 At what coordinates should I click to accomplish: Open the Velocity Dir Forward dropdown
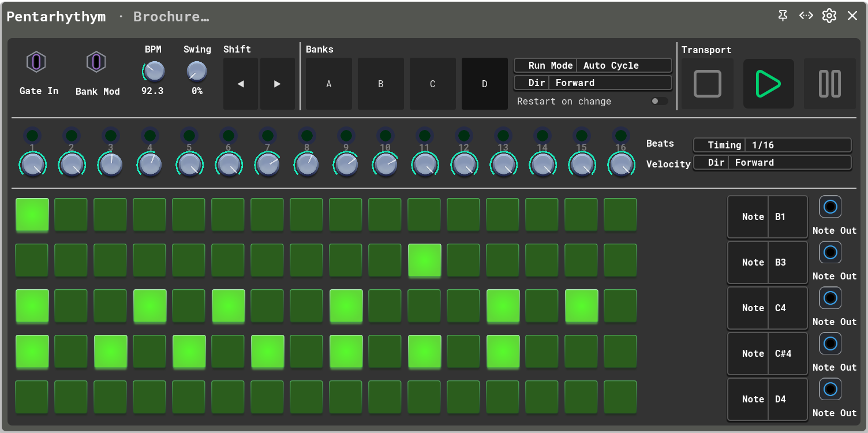tap(772, 163)
